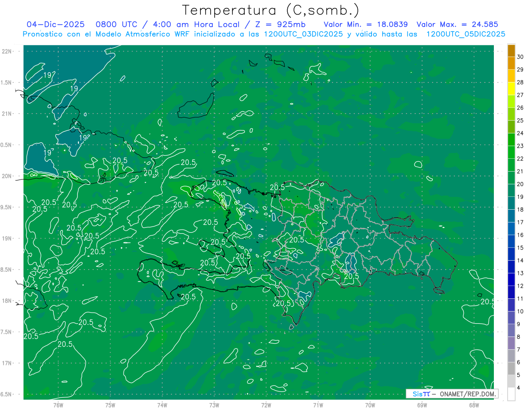Click the '19N' latitude label

pos(6,238)
